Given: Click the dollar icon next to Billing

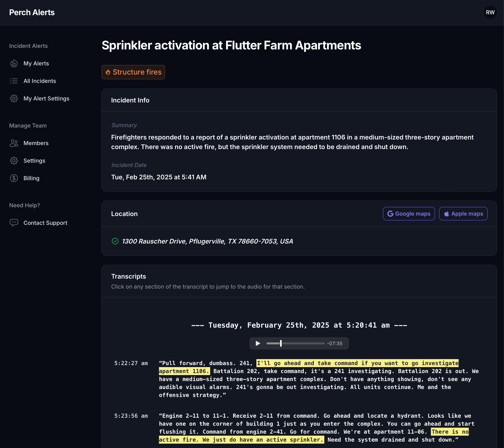Looking at the screenshot, I should [14, 178].
